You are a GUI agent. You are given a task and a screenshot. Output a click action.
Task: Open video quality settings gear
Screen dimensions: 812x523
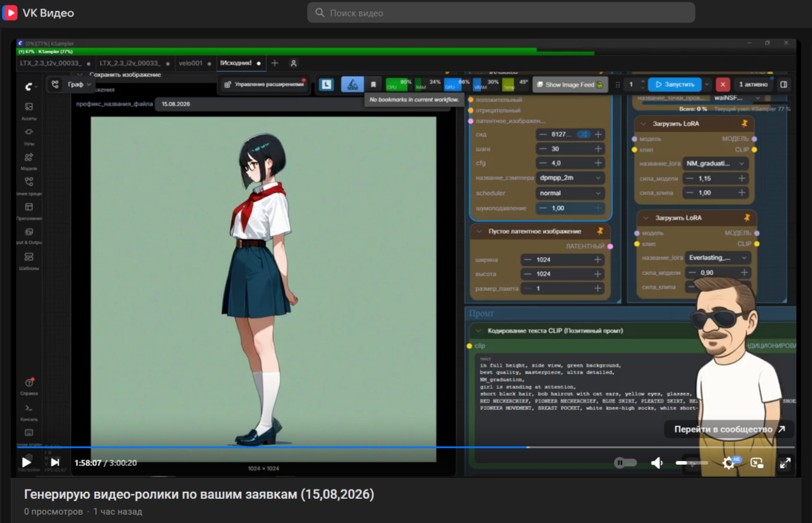[729, 463]
